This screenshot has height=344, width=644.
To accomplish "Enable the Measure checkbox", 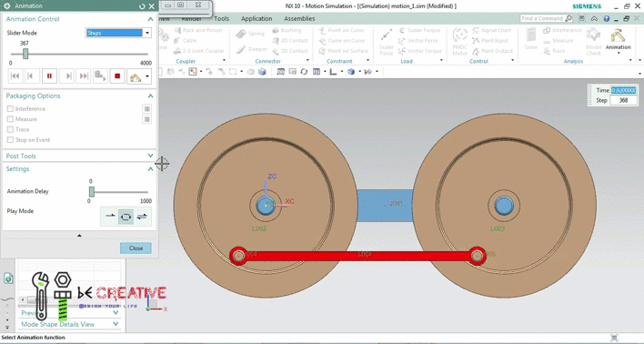I will [x=10, y=119].
